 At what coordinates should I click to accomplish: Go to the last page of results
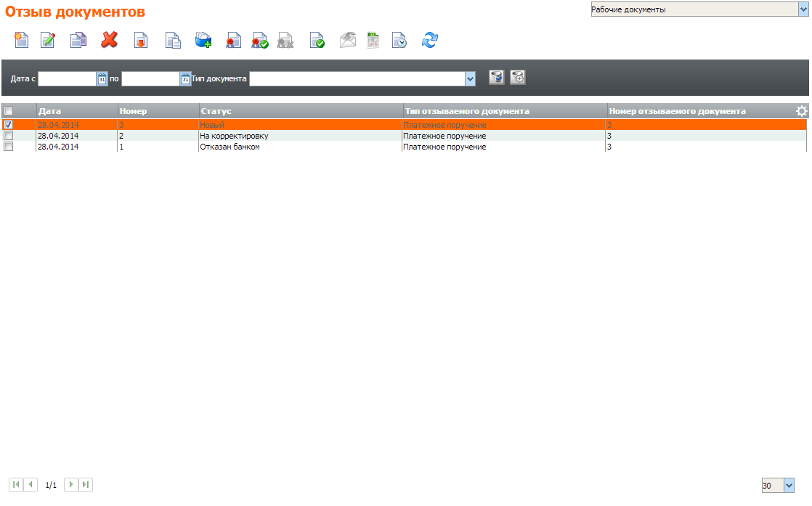pyautogui.click(x=86, y=485)
